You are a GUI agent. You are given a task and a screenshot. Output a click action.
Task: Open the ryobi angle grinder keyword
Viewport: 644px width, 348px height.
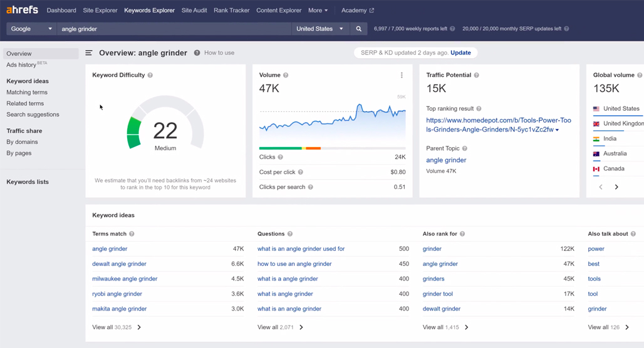[x=117, y=294]
